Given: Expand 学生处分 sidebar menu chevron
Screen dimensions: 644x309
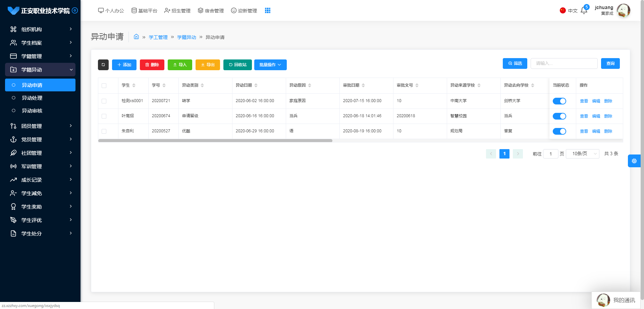Looking at the screenshot, I should pos(71,233).
